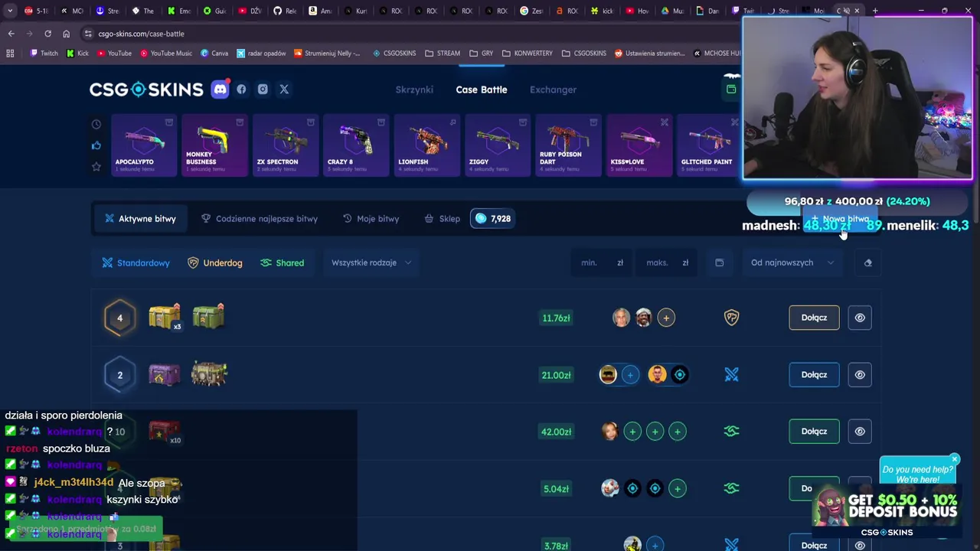This screenshot has width=980, height=551.
Task: Toggle the Underdog battle mode filter
Action: 214,262
